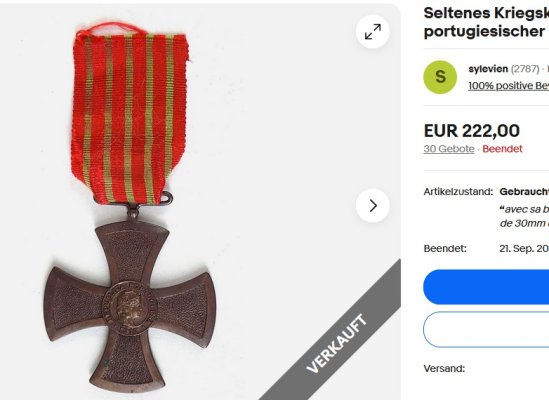Click the solid blue action button
Viewport: 549px width, 400px height.
point(486,287)
